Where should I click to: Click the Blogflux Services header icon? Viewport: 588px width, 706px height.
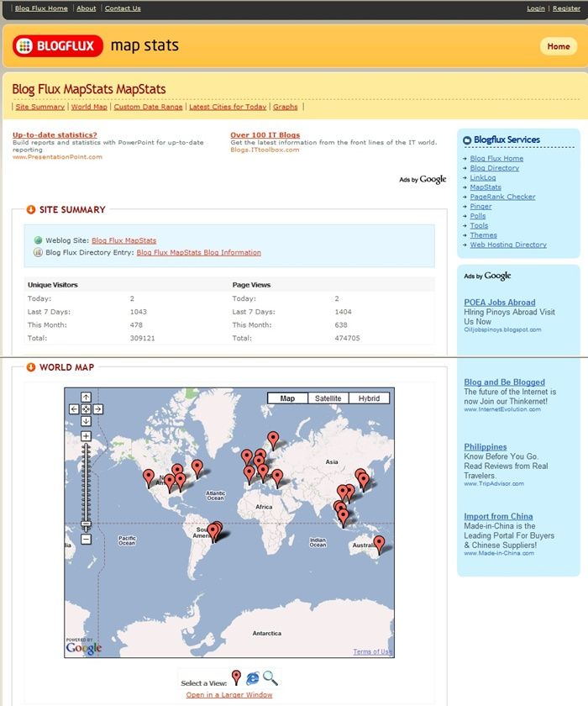pos(467,140)
